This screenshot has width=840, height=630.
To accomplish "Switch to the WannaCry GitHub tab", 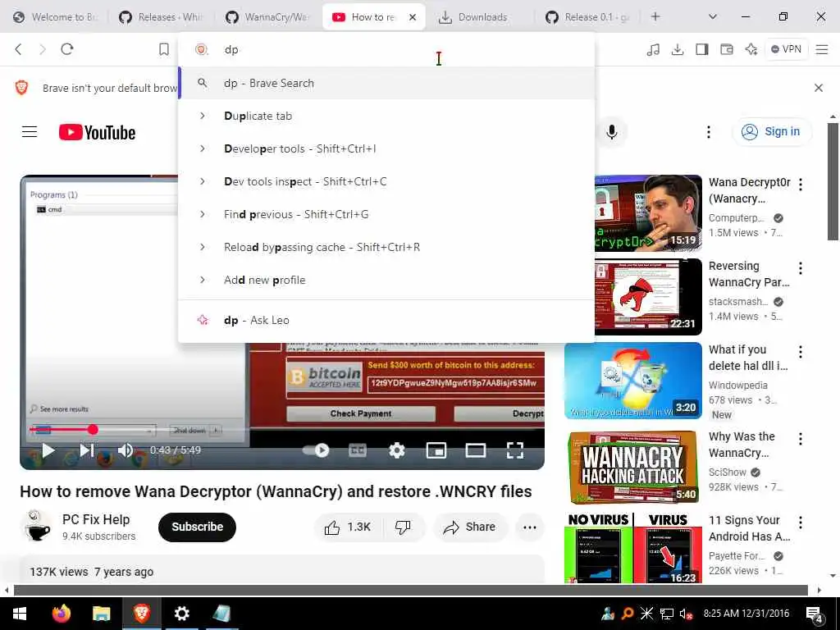I will click(x=268, y=17).
